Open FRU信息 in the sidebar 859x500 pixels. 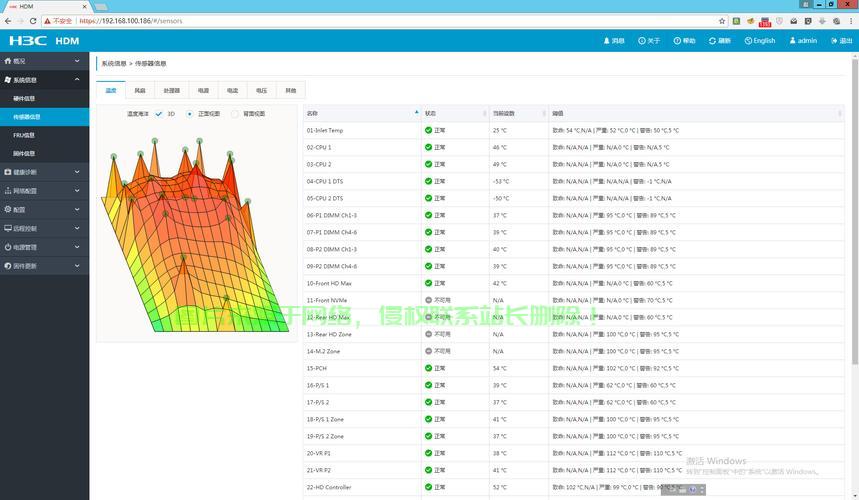coord(44,135)
